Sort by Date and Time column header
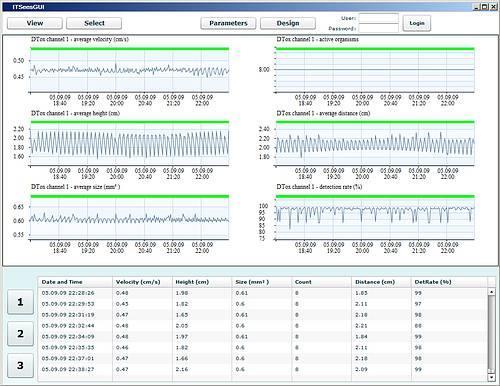500x386 pixels. (75, 282)
